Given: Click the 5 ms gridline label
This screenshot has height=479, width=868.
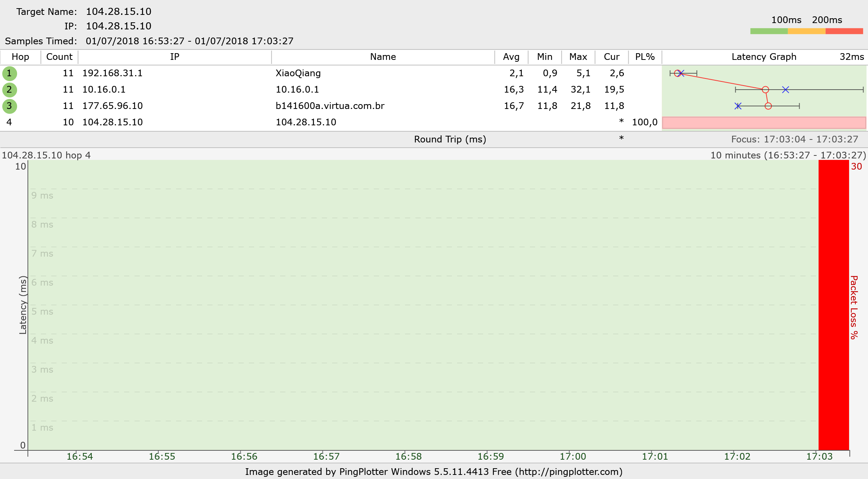Looking at the screenshot, I should 42,312.
